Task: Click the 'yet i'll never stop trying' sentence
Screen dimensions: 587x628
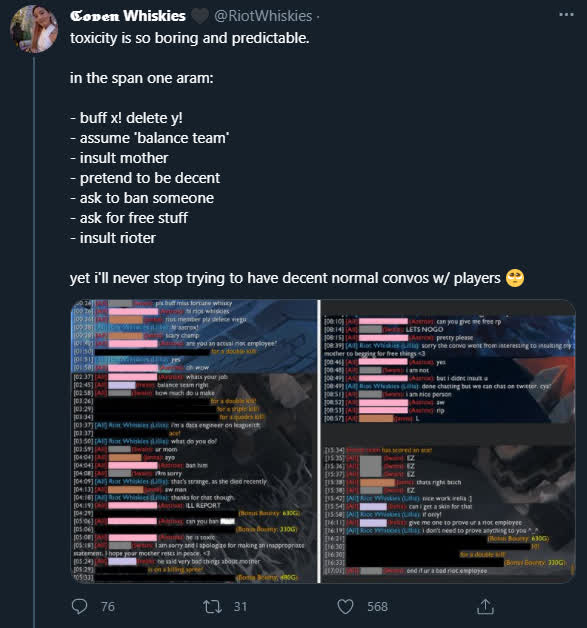Action: click(285, 278)
